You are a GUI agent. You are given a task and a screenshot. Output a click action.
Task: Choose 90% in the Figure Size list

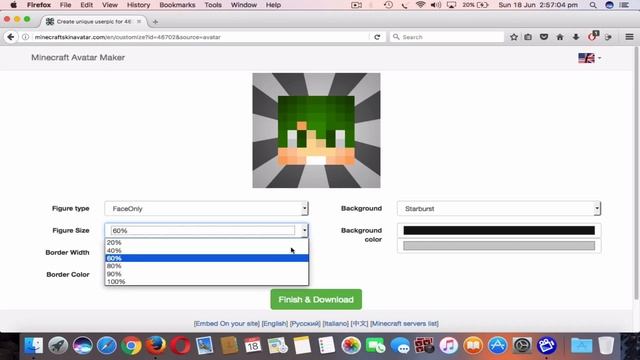[x=207, y=274]
